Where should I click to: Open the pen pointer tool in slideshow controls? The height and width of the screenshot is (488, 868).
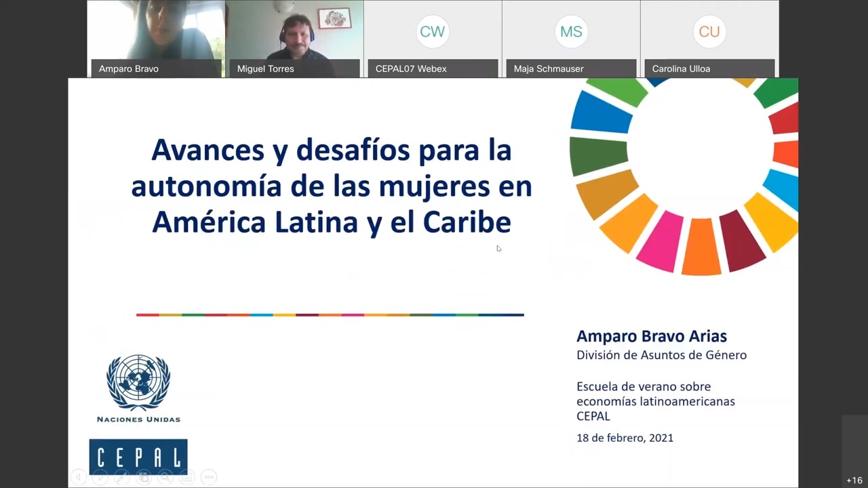point(122,477)
